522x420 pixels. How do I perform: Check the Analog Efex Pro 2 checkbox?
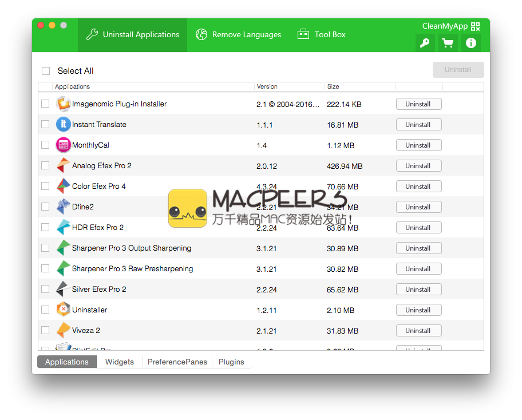point(45,166)
